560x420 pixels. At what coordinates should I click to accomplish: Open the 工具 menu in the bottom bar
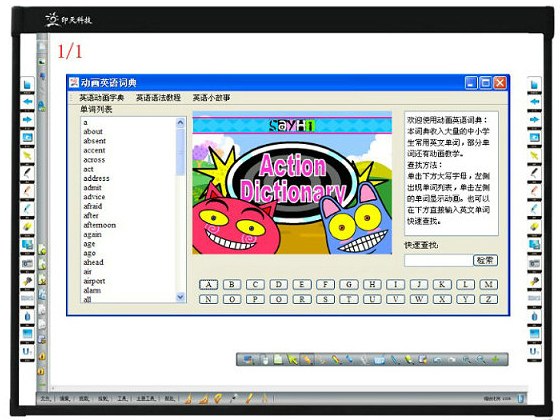pyautogui.click(x=122, y=399)
